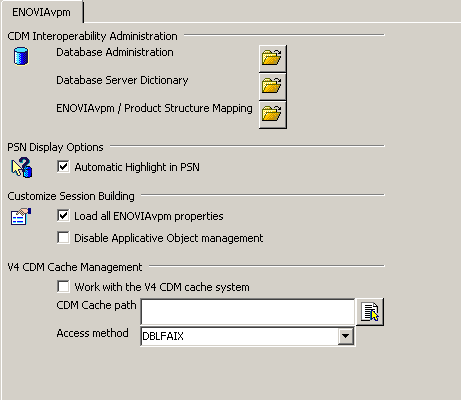Click the blue database cylinder icon
Image resolution: width=461 pixels, height=400 pixels.
(x=21, y=56)
